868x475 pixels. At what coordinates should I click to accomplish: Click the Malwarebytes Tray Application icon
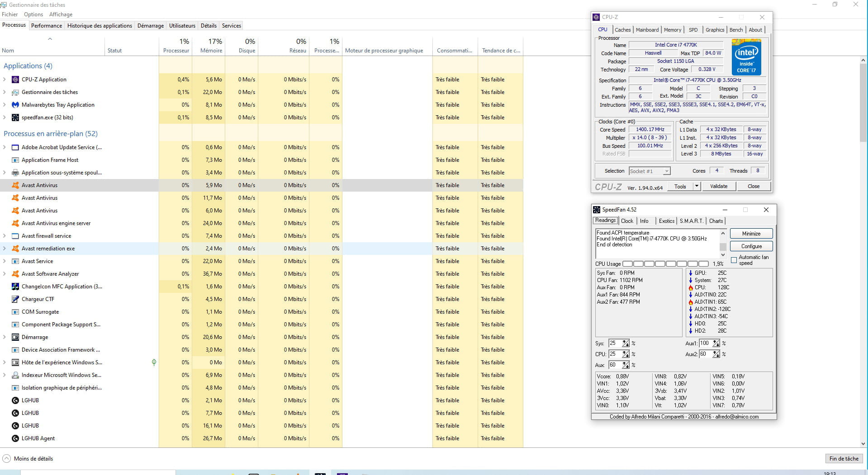pos(15,105)
